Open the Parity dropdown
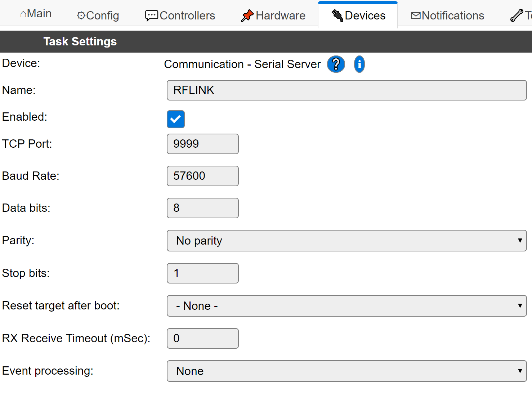The image size is (532, 393). [347, 241]
